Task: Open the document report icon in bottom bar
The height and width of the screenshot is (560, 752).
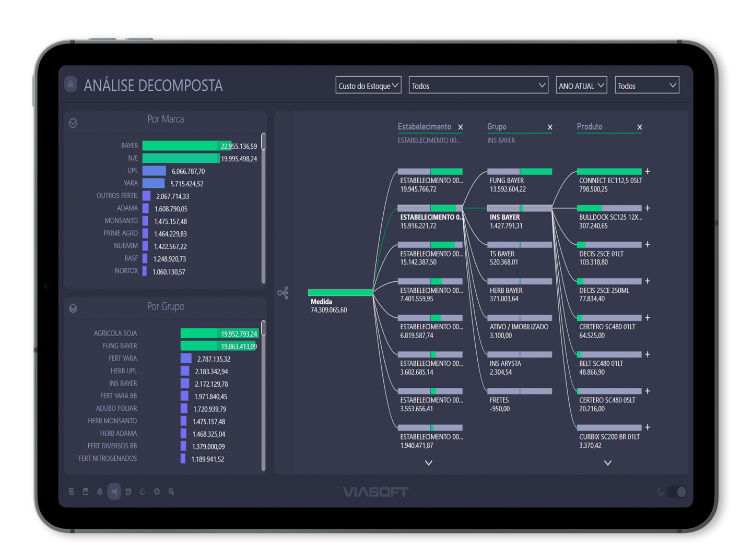Action: pyautogui.click(x=72, y=492)
